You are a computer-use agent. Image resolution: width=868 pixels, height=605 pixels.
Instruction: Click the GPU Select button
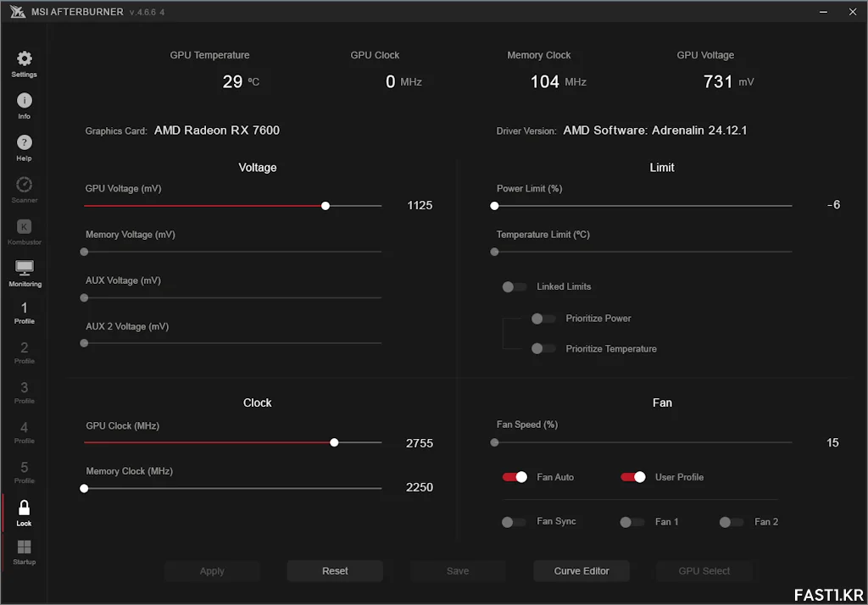[x=704, y=570]
